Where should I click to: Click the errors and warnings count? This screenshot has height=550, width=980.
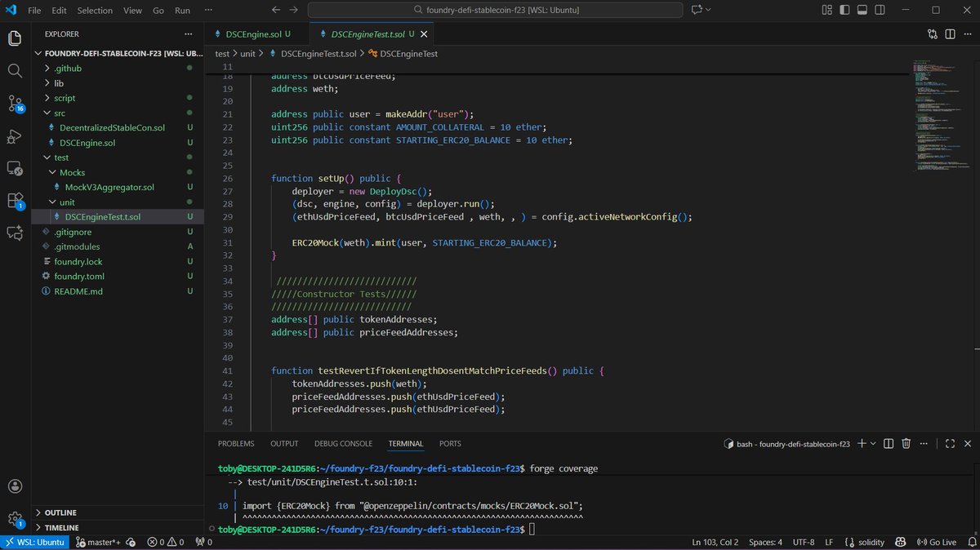coord(166,542)
